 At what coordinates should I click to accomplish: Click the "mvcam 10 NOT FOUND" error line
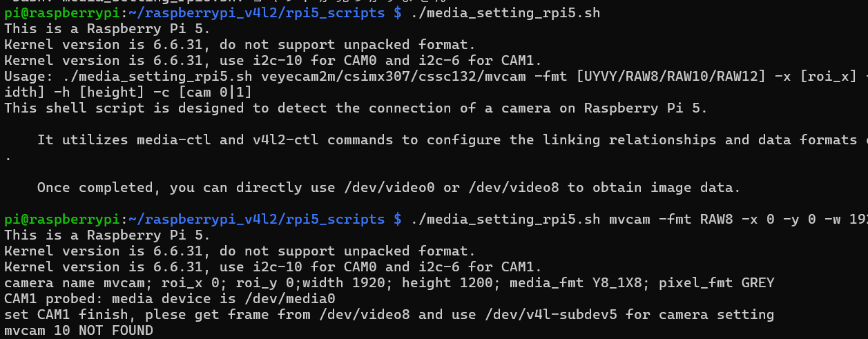pyautogui.click(x=79, y=331)
